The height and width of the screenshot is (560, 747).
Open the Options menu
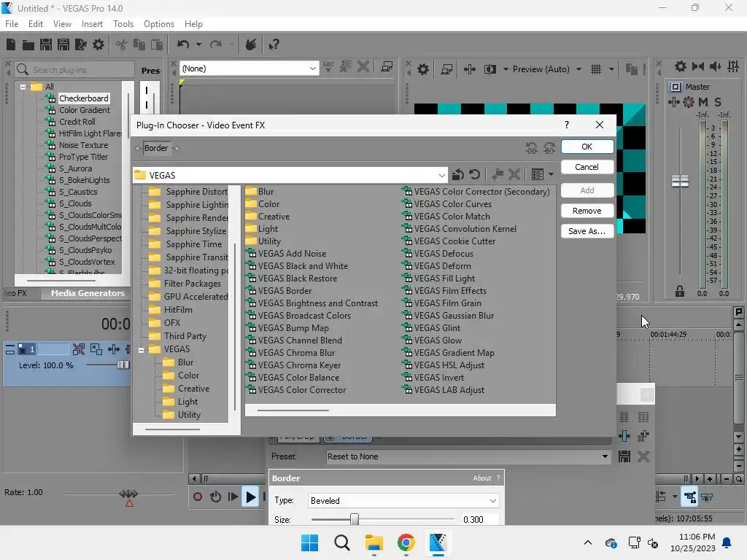[158, 24]
